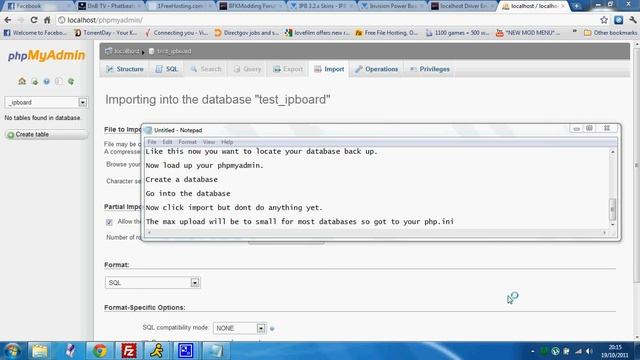640x360 pixels.
Task: Open the Privileges tab
Action: [430, 69]
